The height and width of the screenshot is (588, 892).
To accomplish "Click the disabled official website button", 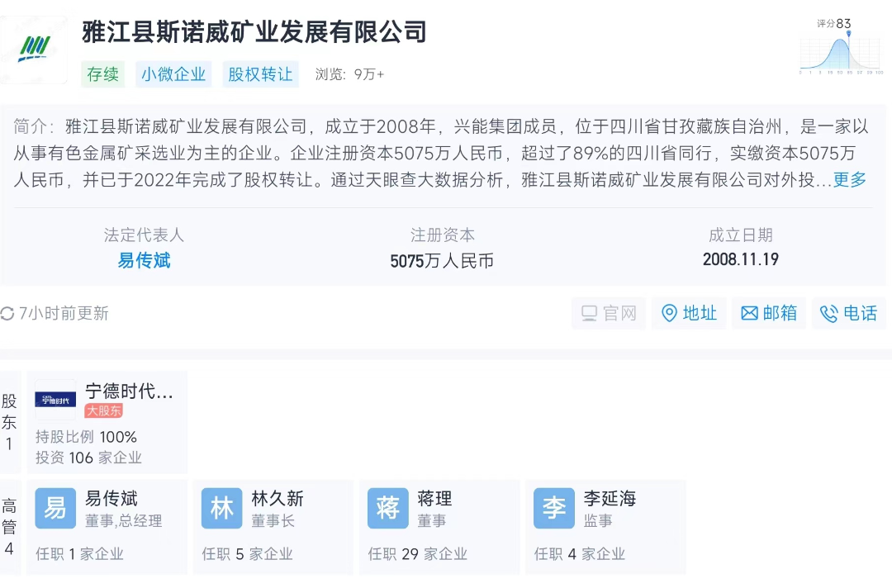I will (609, 314).
